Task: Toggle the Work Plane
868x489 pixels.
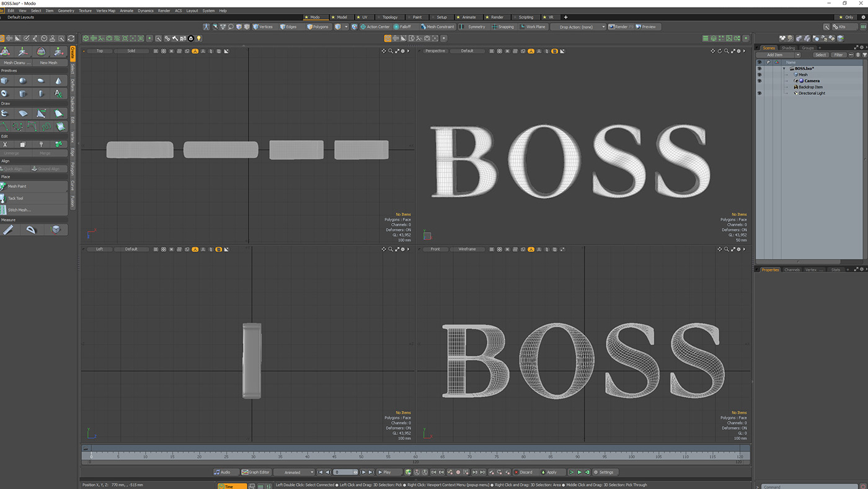Action: pyautogui.click(x=533, y=27)
